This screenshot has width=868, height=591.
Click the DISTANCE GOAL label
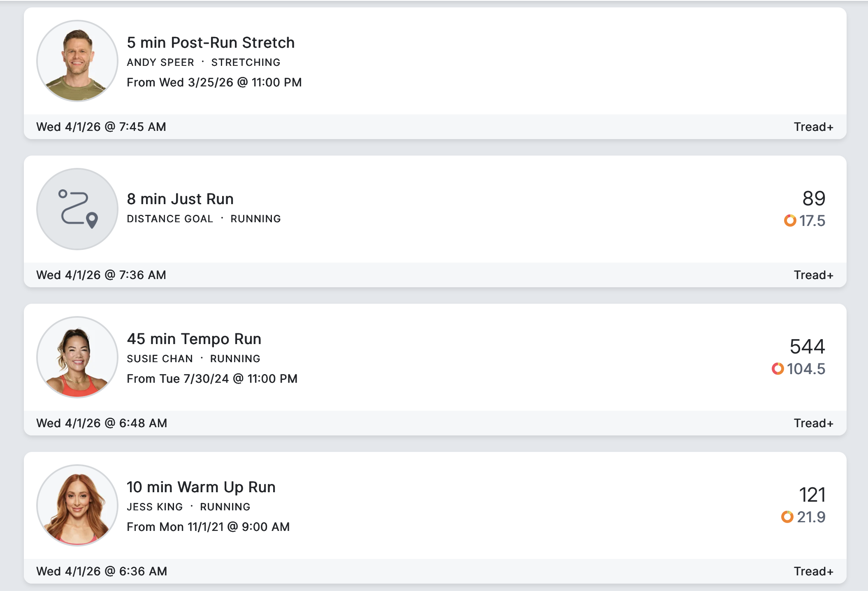coord(170,219)
